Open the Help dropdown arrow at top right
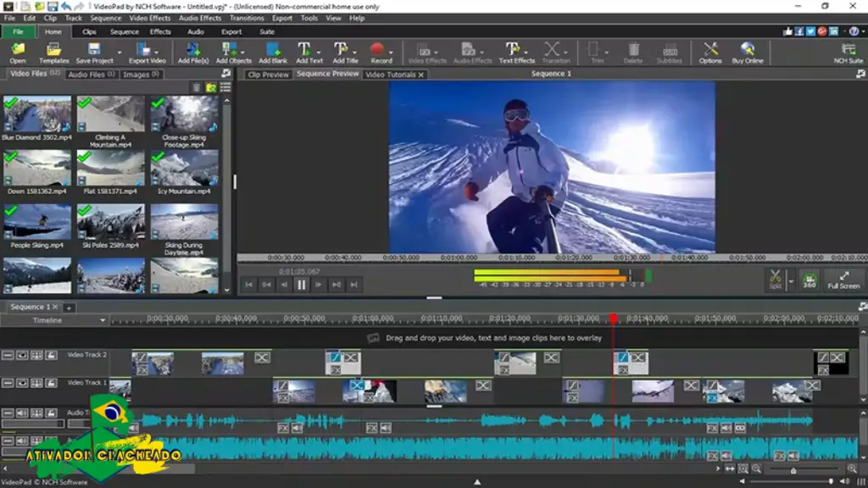 pos(863,31)
